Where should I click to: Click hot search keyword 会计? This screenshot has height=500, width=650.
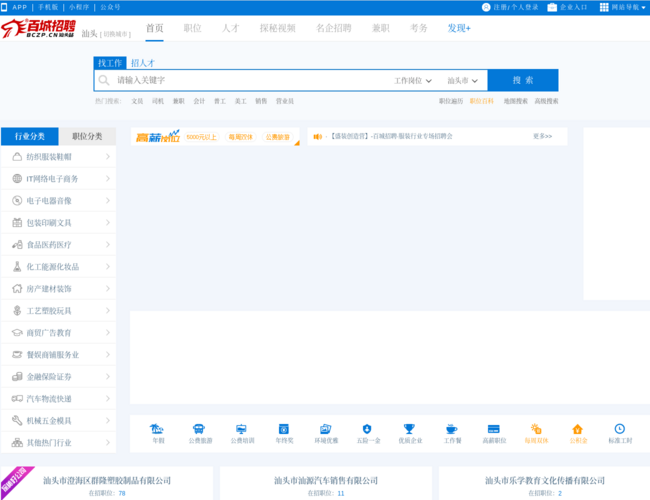click(x=199, y=101)
